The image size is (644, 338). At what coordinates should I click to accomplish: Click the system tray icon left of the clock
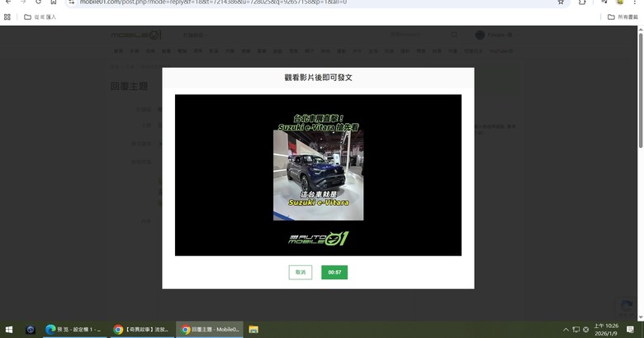pos(586,330)
